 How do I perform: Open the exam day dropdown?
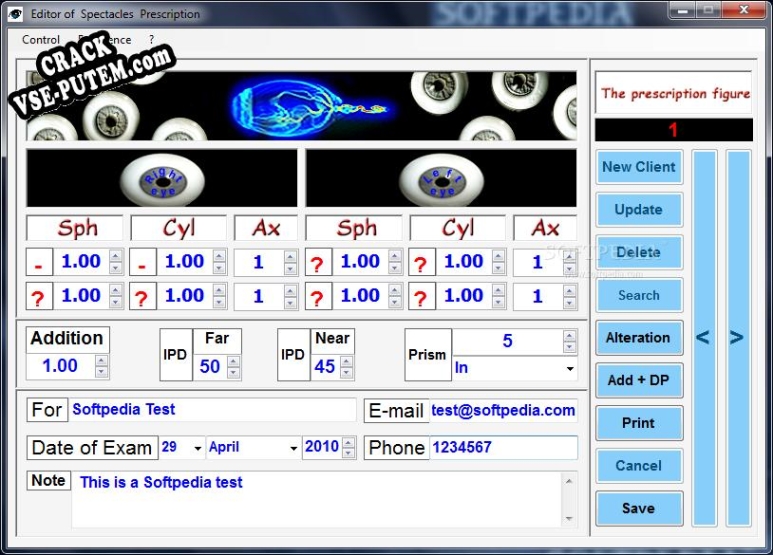[x=198, y=448]
